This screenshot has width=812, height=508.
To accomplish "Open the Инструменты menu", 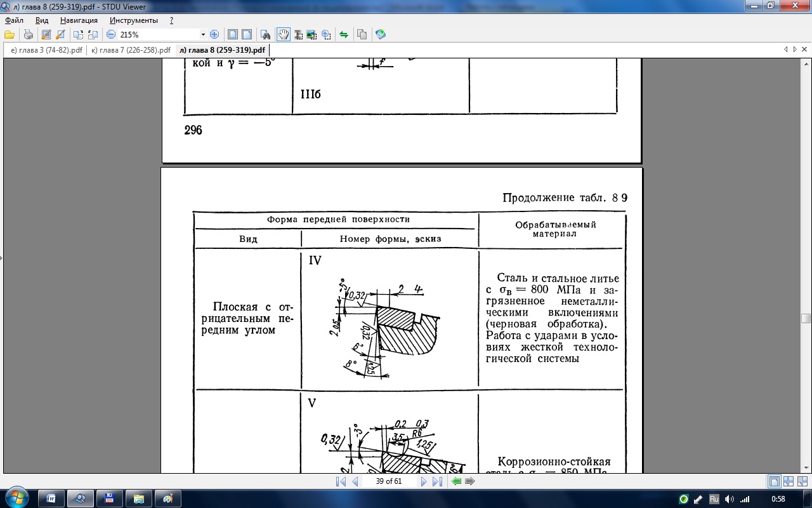I will pos(134,20).
